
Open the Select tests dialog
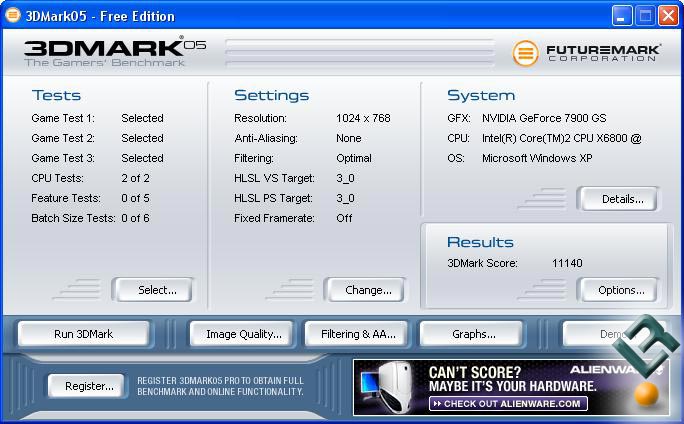[156, 290]
